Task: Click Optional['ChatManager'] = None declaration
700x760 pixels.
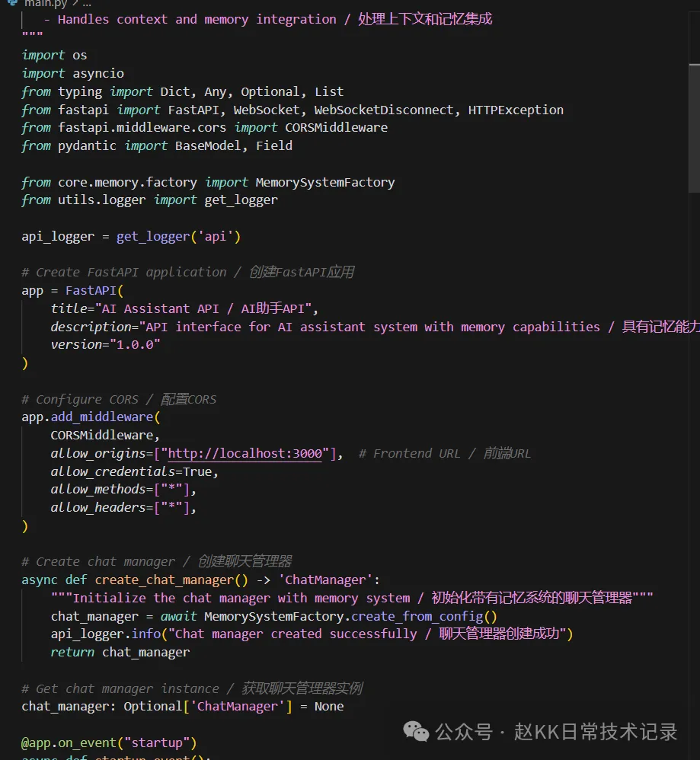Action: click(x=234, y=707)
